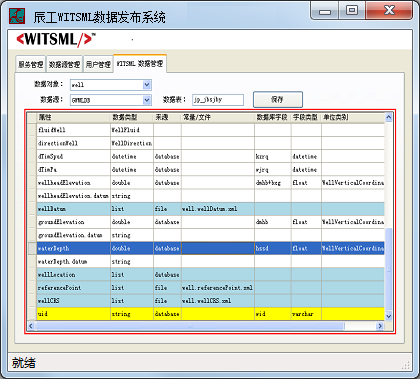Switch to the 数据源管理 tab
This screenshot has width=420, height=380.
click(x=64, y=64)
